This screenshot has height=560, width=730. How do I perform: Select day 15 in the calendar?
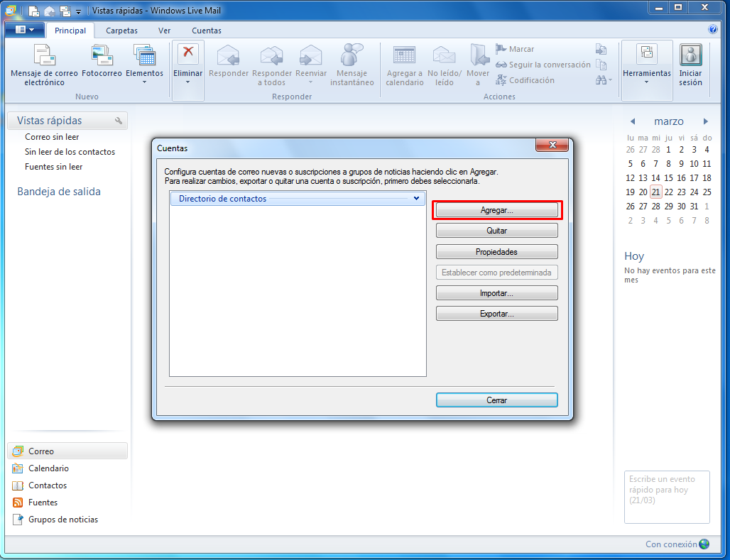(668, 178)
